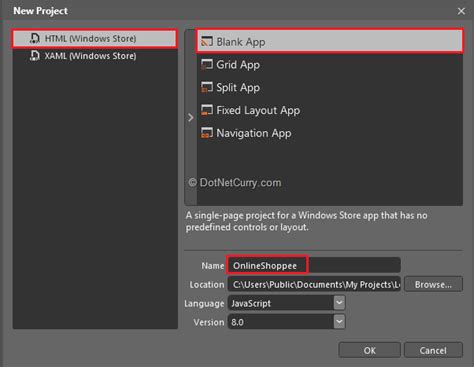Click the Location path field
474x367 pixels.
[314, 284]
